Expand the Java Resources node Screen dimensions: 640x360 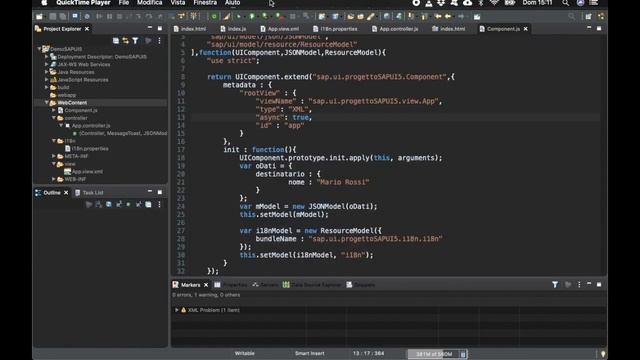click(47, 72)
